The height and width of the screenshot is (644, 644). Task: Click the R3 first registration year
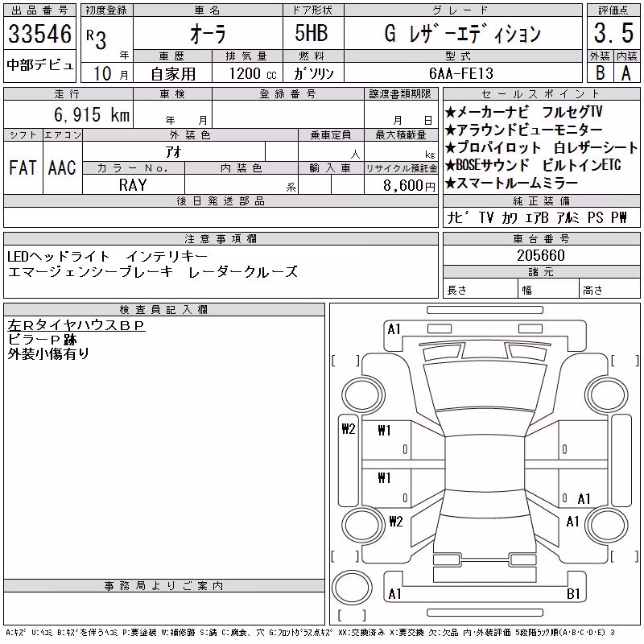click(97, 39)
